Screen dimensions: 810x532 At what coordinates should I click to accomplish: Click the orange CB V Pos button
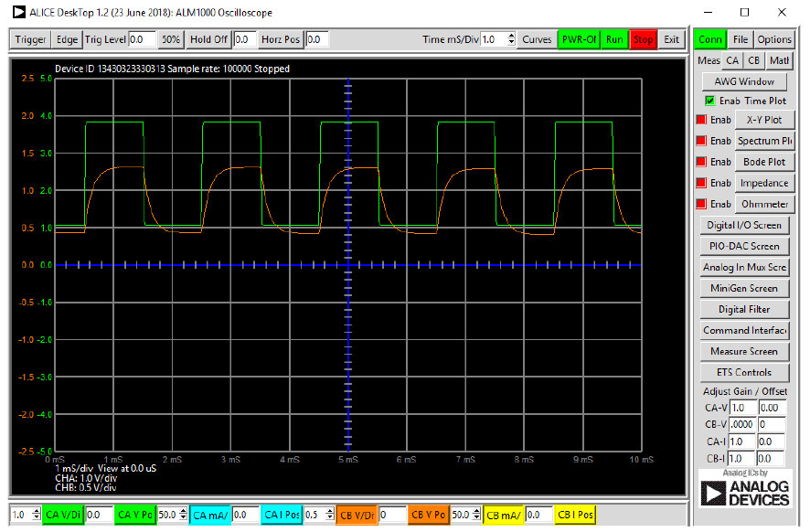coord(428,515)
